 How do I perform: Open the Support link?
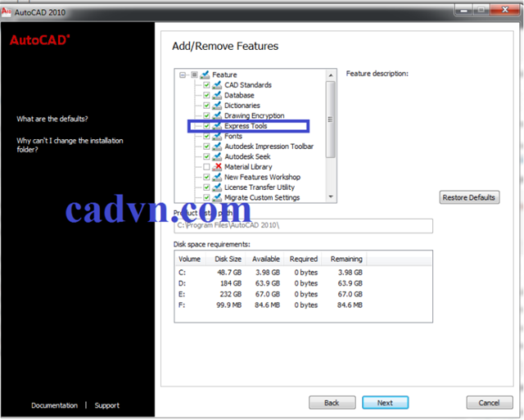107,405
